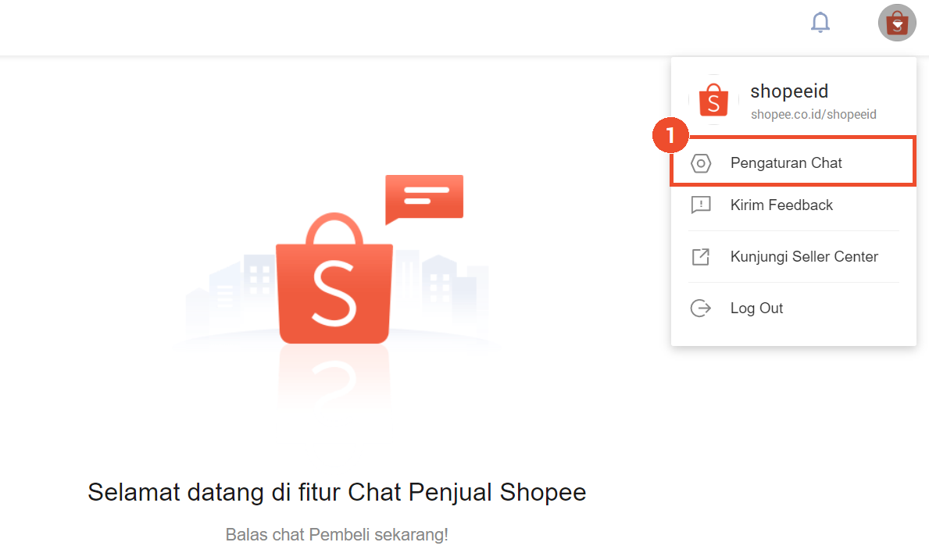The width and height of the screenshot is (929, 560).
Task: Click the welcome heading Selamat datang
Action: click(x=337, y=493)
